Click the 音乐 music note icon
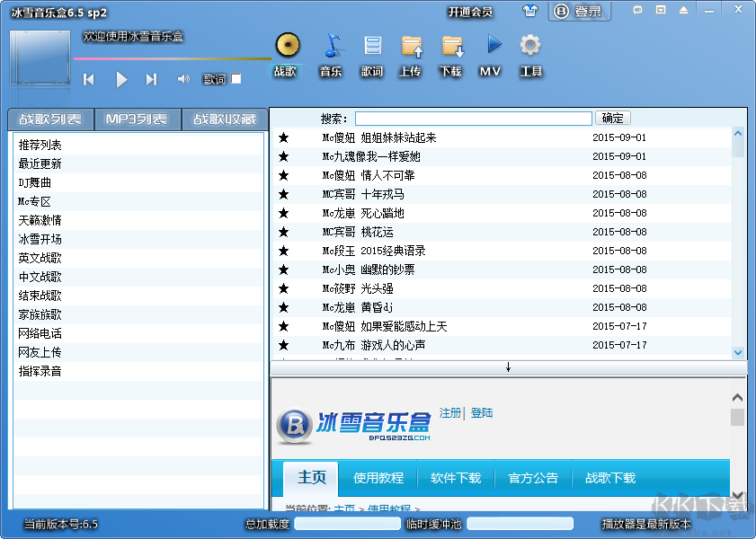This screenshot has height=539, width=756. 332,46
